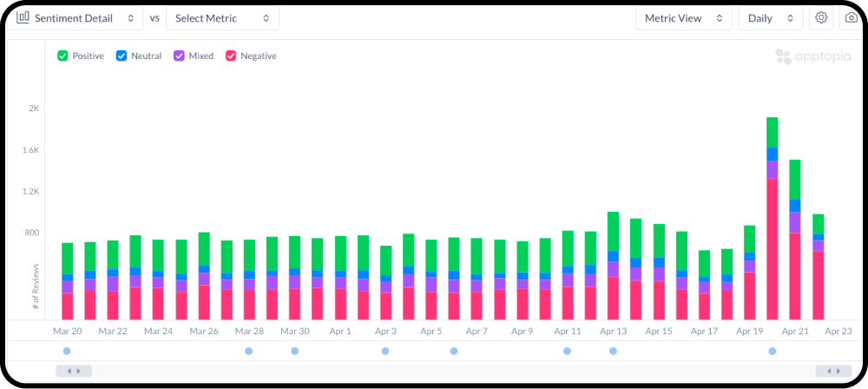Click the green positive segment of Apr 21 bar
Screen dimensions: 868x389
[x=795, y=180]
